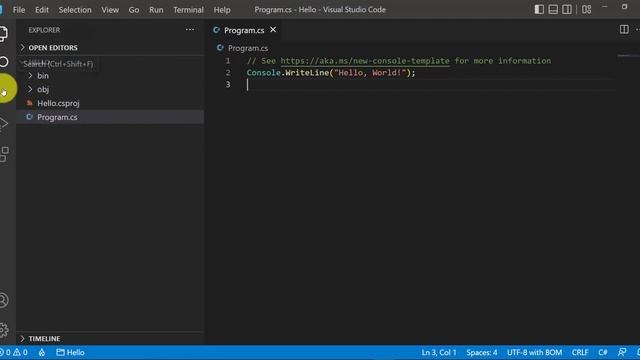
Task: Open the Run menu
Action: (x=156, y=10)
